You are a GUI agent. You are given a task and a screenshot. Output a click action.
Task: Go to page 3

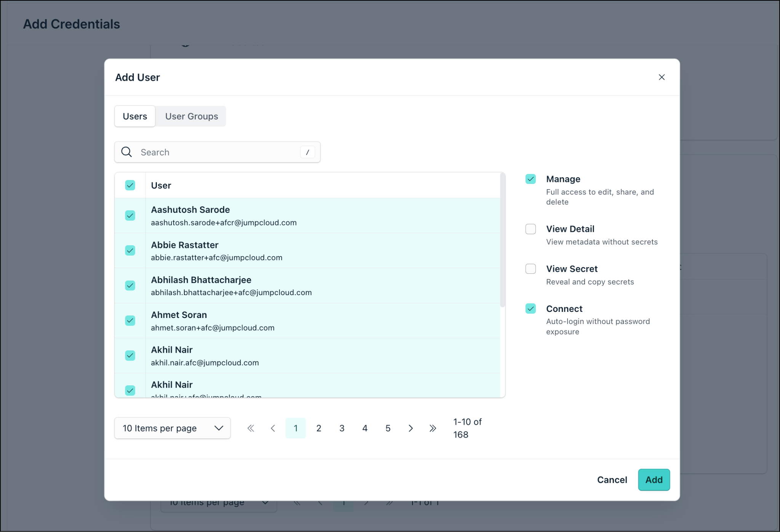tap(342, 428)
